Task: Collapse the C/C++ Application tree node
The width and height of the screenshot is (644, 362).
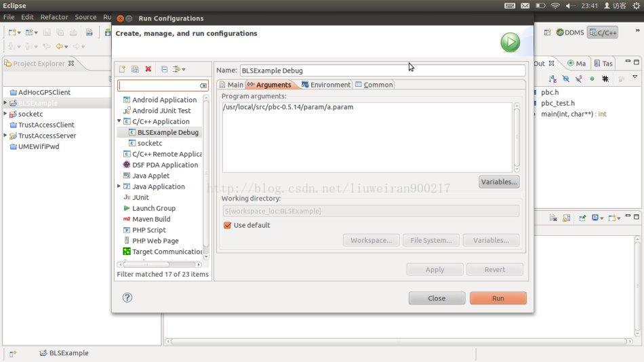Action: pos(119,121)
